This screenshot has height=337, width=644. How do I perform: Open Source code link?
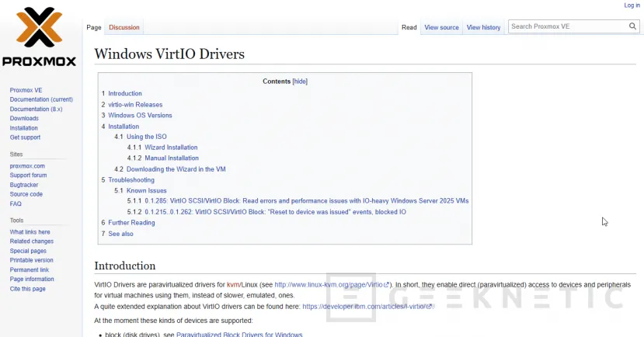coord(26,194)
